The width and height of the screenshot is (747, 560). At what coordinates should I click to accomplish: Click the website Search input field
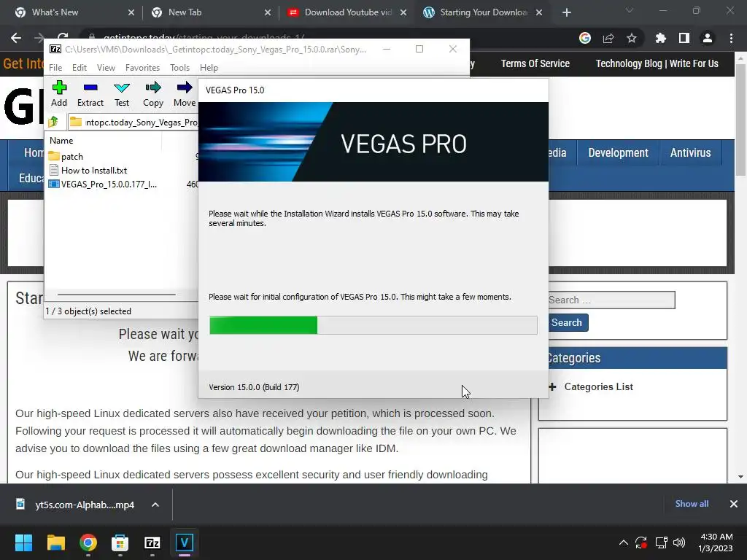[x=611, y=300]
